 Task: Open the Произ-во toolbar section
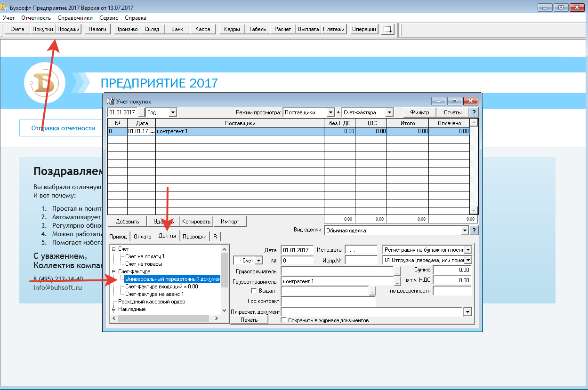pos(126,29)
